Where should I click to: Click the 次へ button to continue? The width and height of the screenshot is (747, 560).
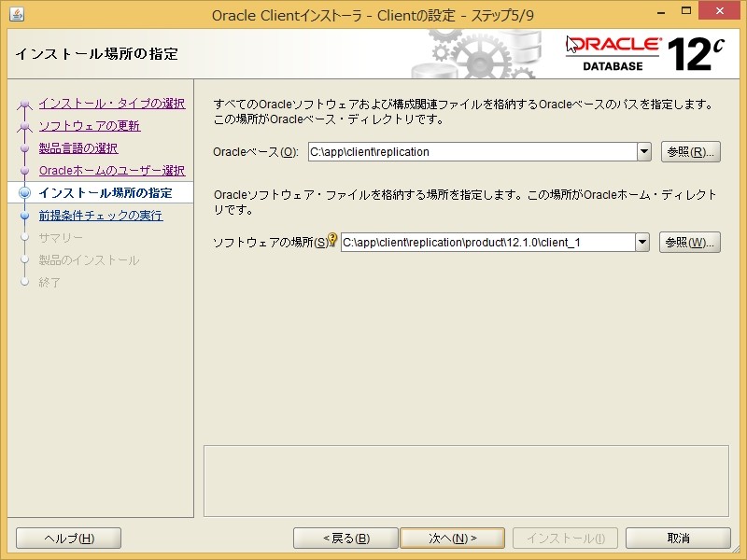tap(452, 538)
